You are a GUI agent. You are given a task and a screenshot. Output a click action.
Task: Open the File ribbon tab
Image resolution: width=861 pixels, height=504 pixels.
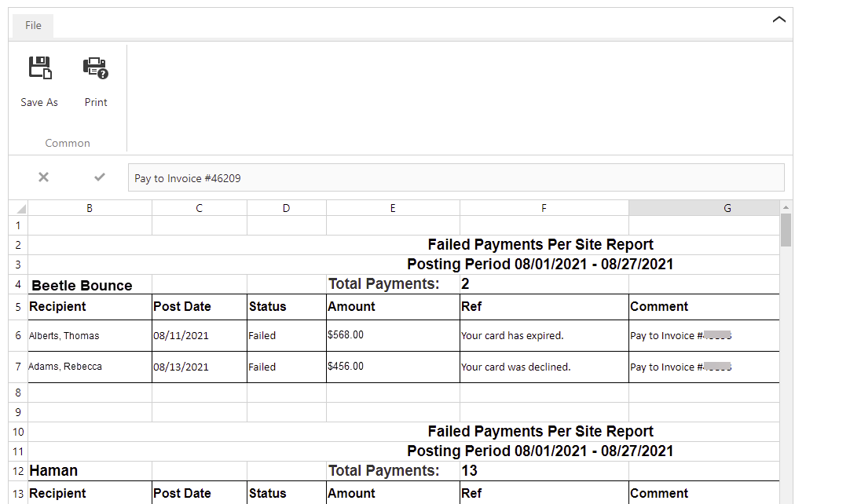pos(33,25)
